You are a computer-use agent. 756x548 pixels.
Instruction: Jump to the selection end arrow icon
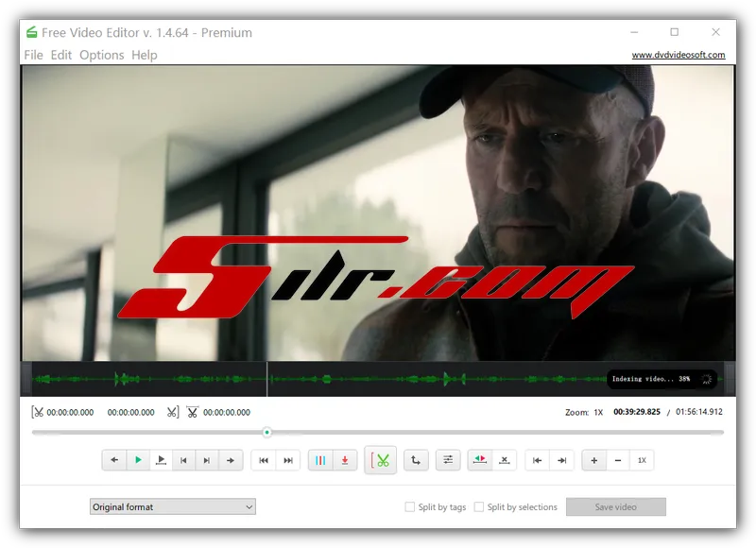pyautogui.click(x=561, y=460)
